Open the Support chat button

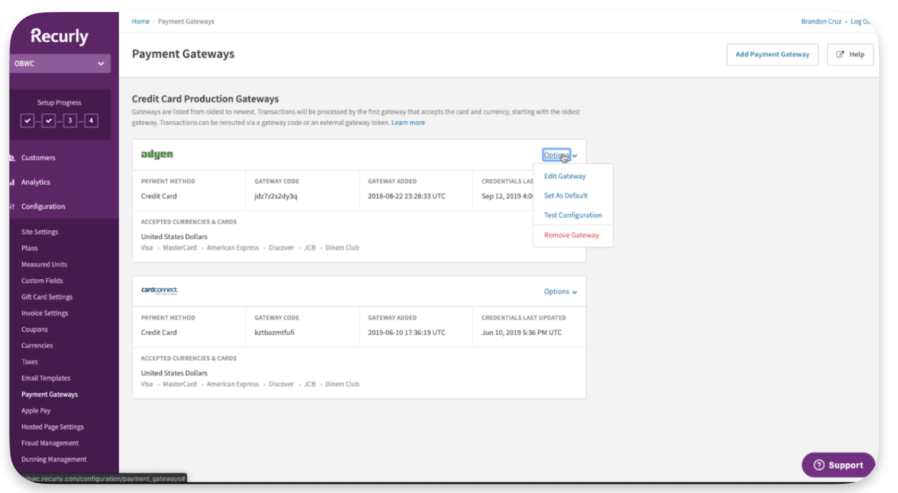coord(838,465)
